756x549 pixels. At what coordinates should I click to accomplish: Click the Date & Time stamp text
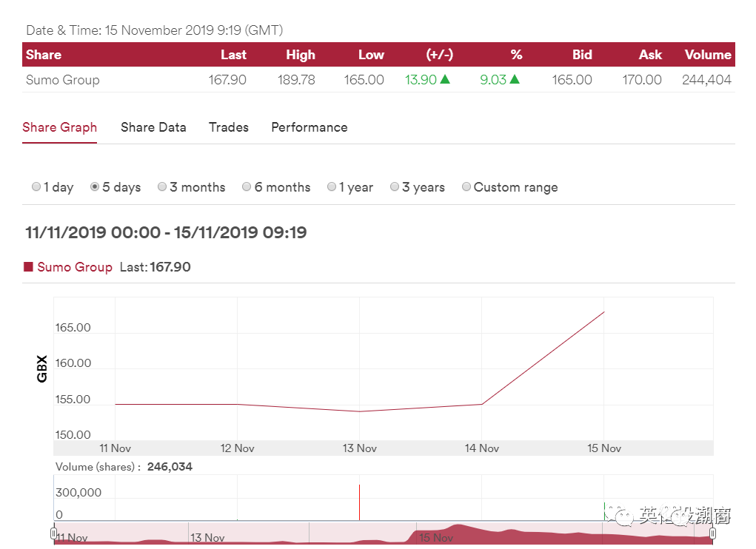tap(154, 30)
